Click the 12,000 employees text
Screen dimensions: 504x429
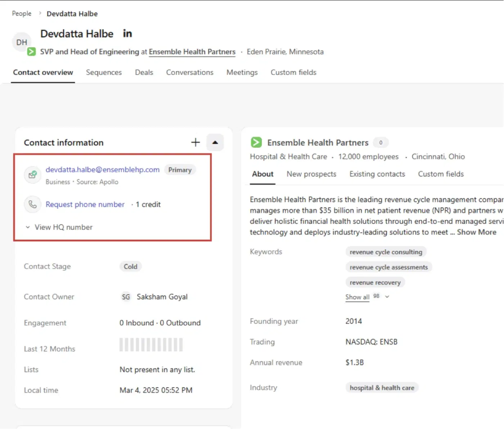click(368, 157)
